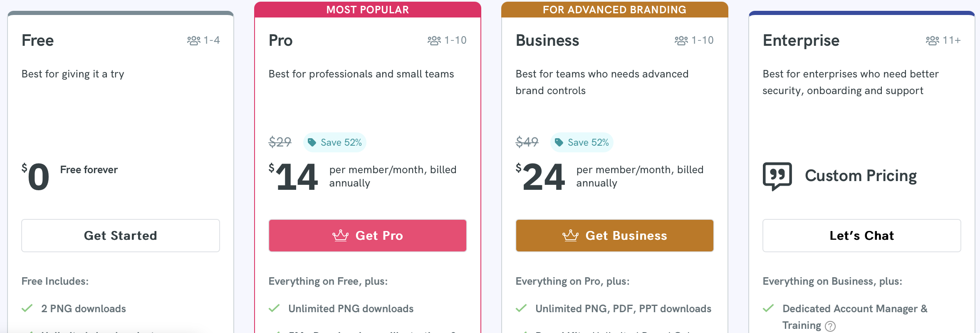
Task: Click the Get Started button
Action: tap(121, 236)
